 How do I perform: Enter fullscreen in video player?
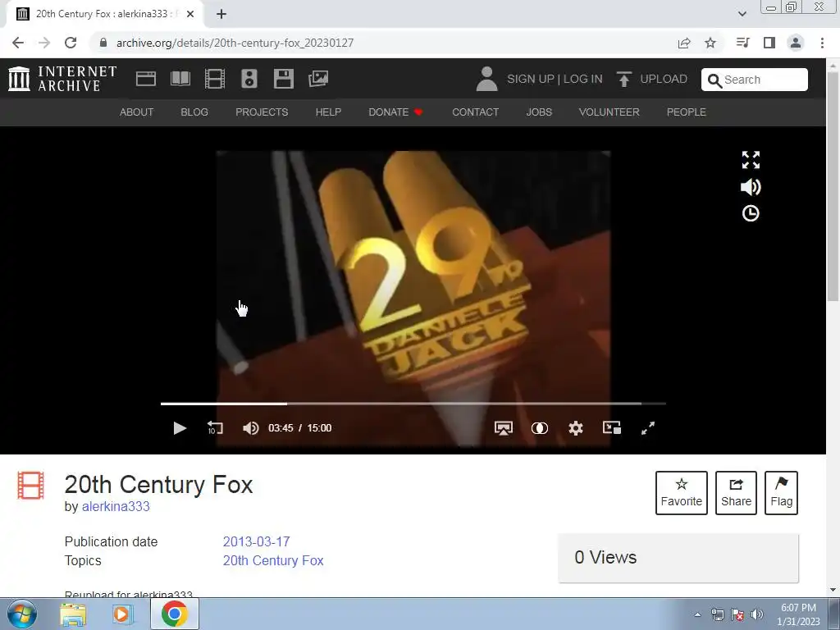click(x=648, y=428)
